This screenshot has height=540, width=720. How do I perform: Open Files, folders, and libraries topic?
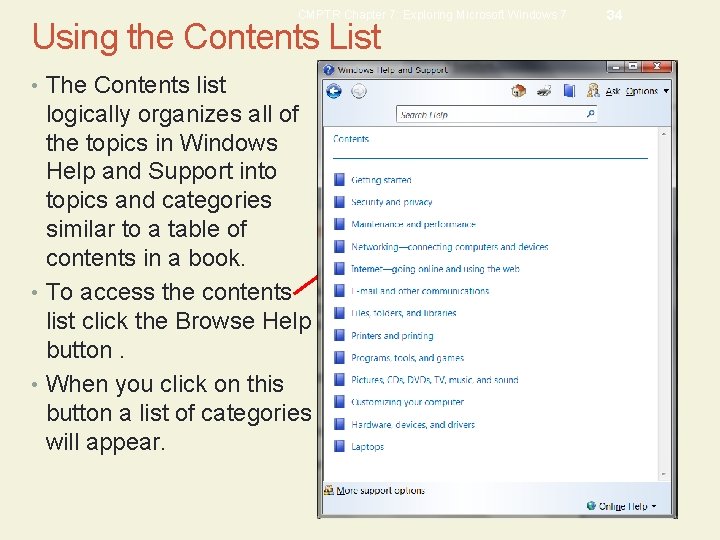point(404,313)
